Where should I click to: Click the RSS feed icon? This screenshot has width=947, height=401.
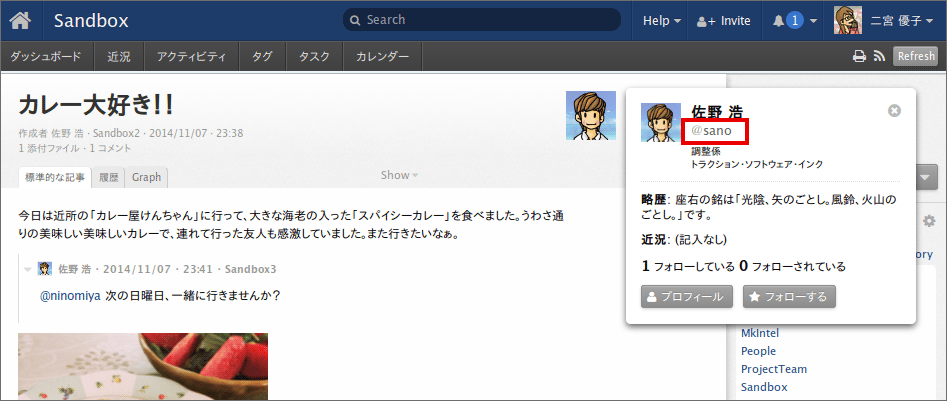pos(879,56)
